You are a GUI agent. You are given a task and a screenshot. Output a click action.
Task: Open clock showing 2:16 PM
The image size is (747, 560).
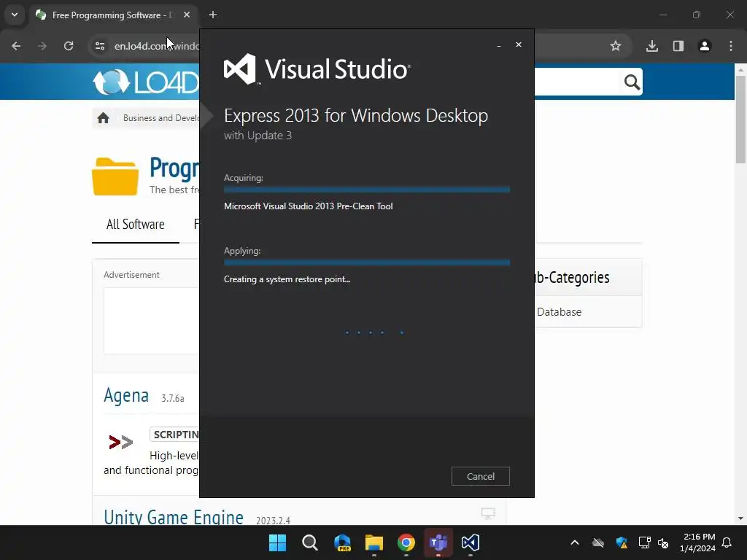click(x=698, y=542)
